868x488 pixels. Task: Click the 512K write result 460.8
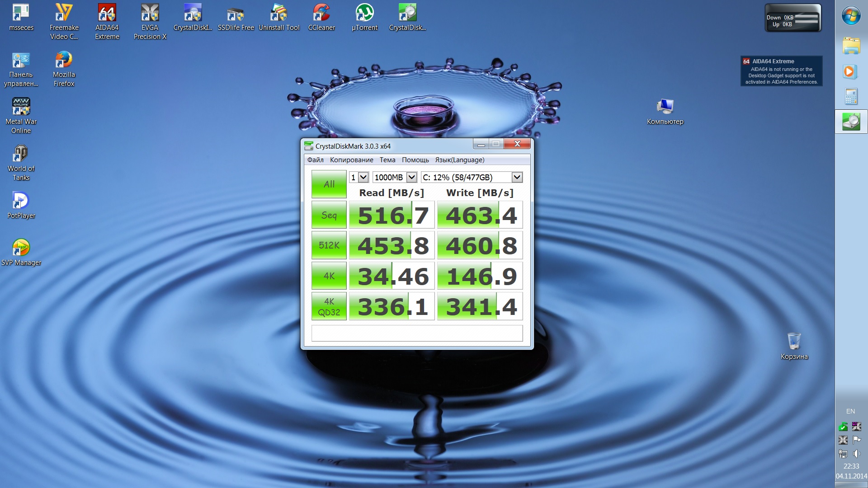pyautogui.click(x=480, y=245)
